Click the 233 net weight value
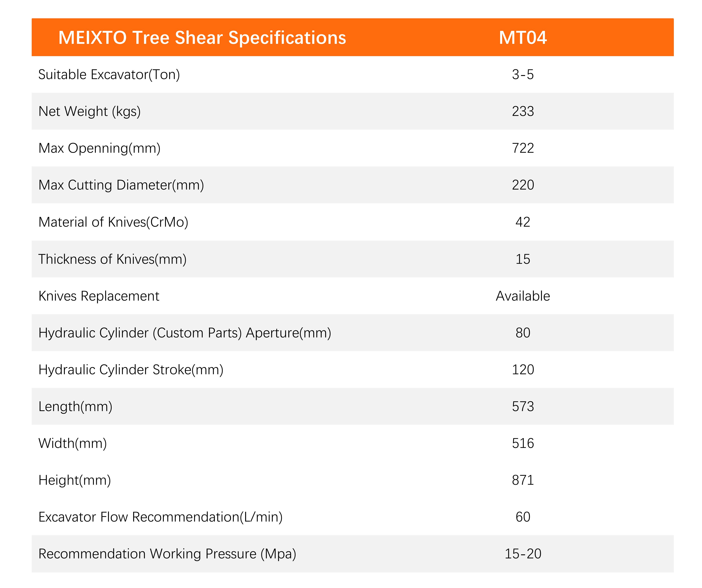This screenshot has width=702, height=588. (522, 111)
